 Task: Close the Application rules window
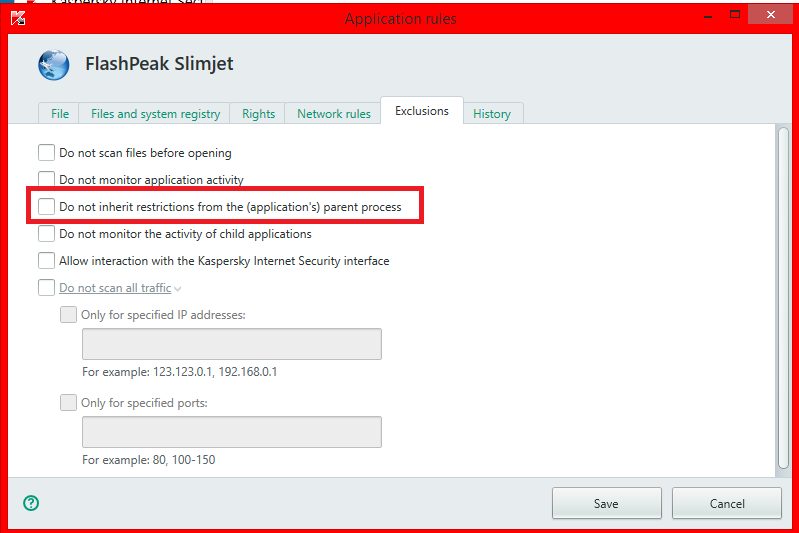pos(770,15)
